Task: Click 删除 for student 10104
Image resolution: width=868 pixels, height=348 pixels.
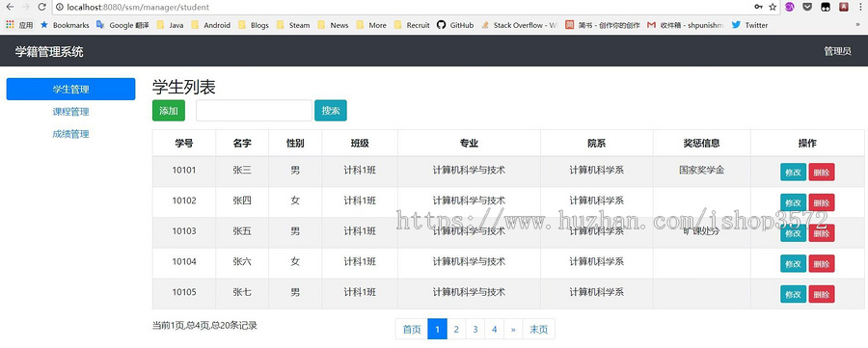Action: [x=822, y=264]
